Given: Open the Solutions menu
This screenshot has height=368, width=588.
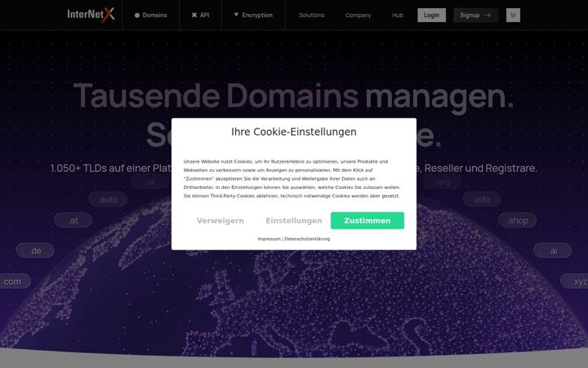Looking at the screenshot, I should pyautogui.click(x=312, y=16).
